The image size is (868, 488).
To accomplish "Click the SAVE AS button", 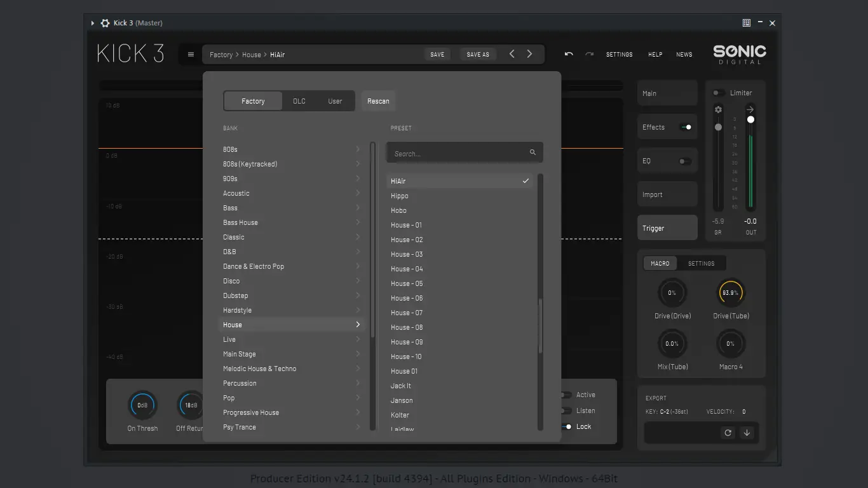I will click(478, 55).
